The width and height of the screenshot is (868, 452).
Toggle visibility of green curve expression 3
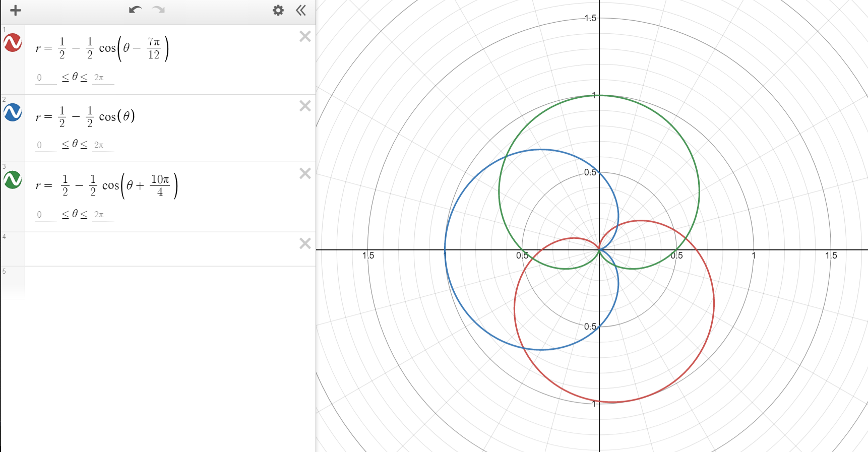tap(13, 180)
